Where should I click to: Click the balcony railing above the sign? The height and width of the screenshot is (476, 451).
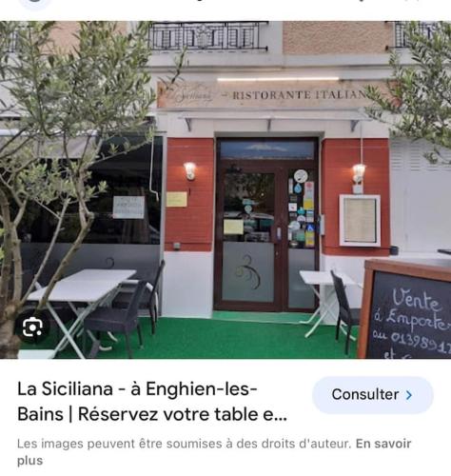point(209,35)
